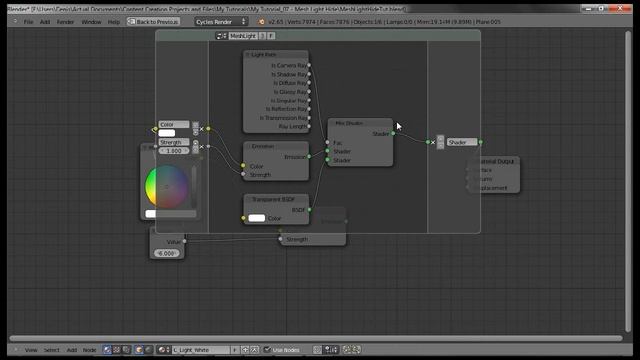Click the white swatch under group Color input
The height and width of the screenshot is (360, 640).
(167, 133)
